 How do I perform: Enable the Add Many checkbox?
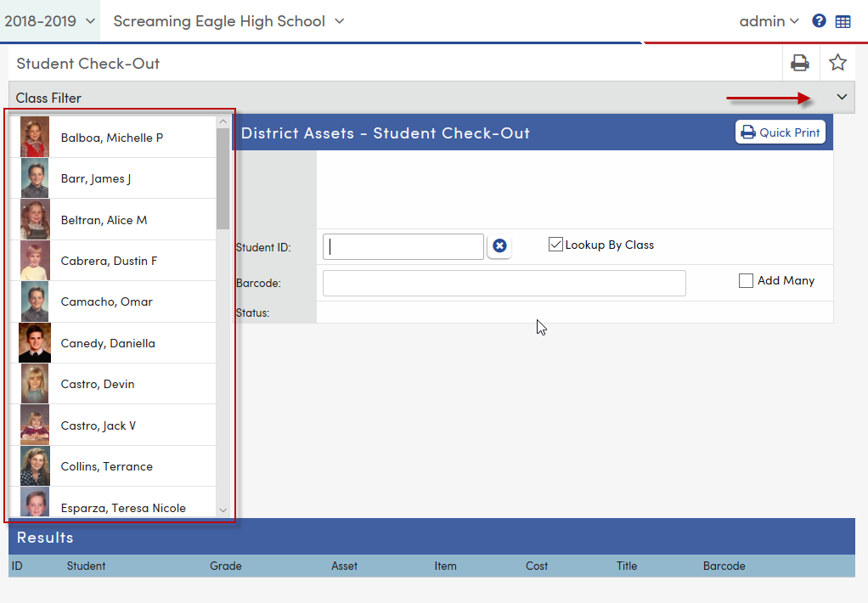pos(746,280)
